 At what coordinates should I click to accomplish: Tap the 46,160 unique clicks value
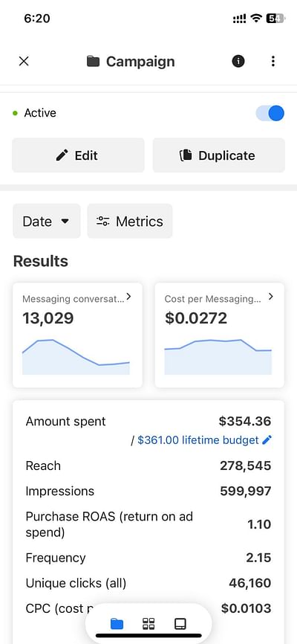(x=249, y=583)
